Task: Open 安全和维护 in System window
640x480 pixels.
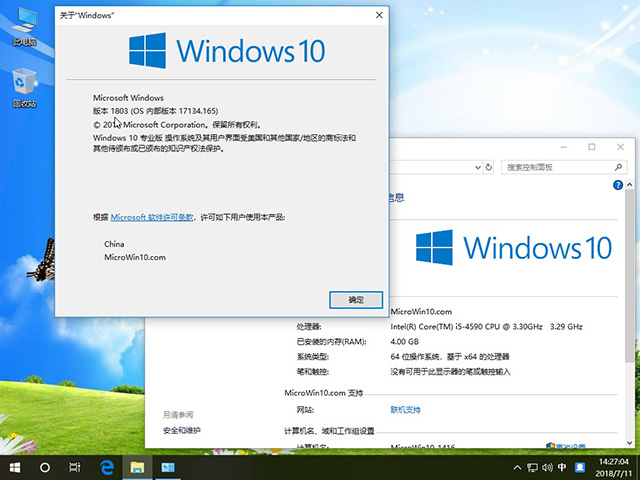Action: pos(182,430)
